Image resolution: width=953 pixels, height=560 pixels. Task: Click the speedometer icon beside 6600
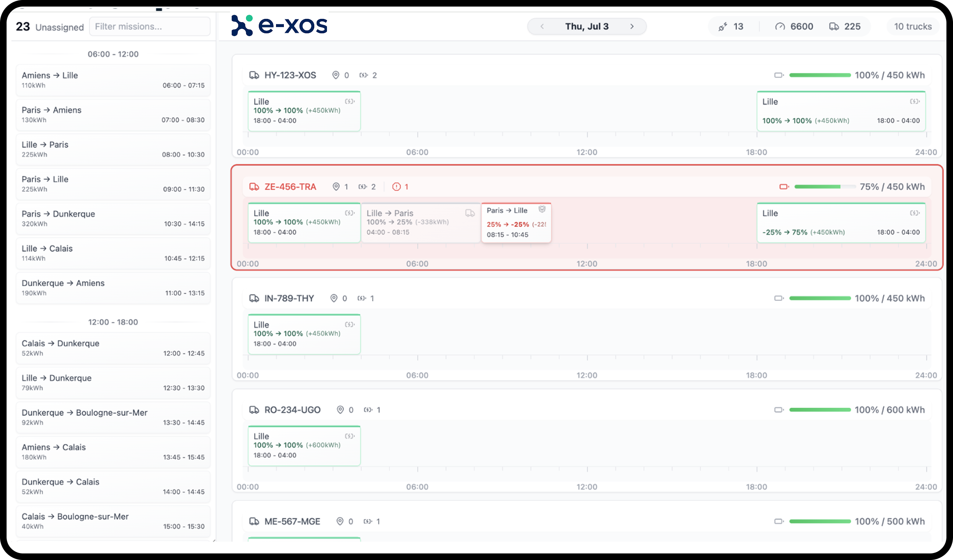coord(780,27)
